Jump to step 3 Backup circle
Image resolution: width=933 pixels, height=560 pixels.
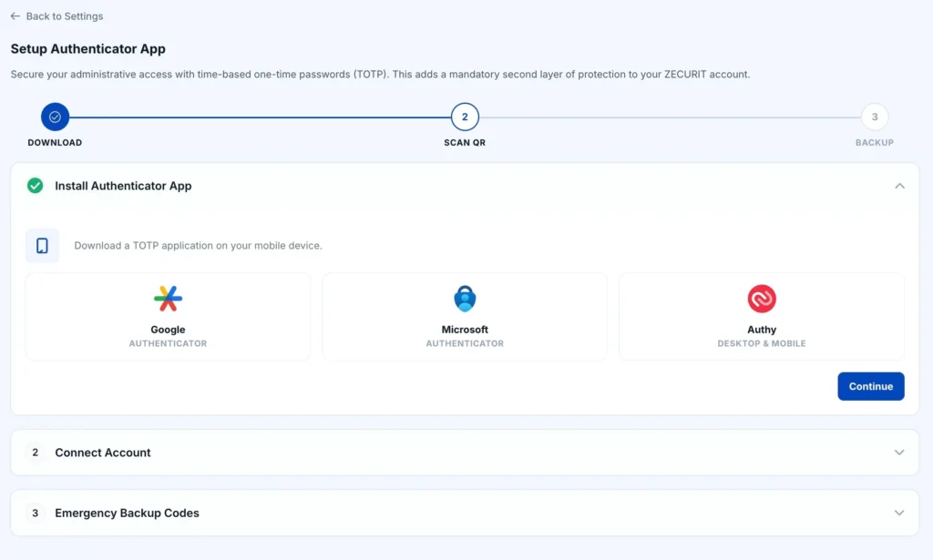click(x=874, y=117)
